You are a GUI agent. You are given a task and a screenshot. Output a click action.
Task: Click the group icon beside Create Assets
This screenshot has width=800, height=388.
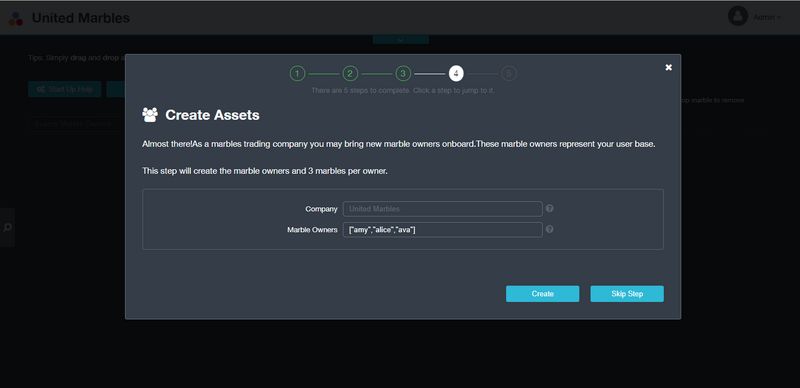[x=150, y=115]
